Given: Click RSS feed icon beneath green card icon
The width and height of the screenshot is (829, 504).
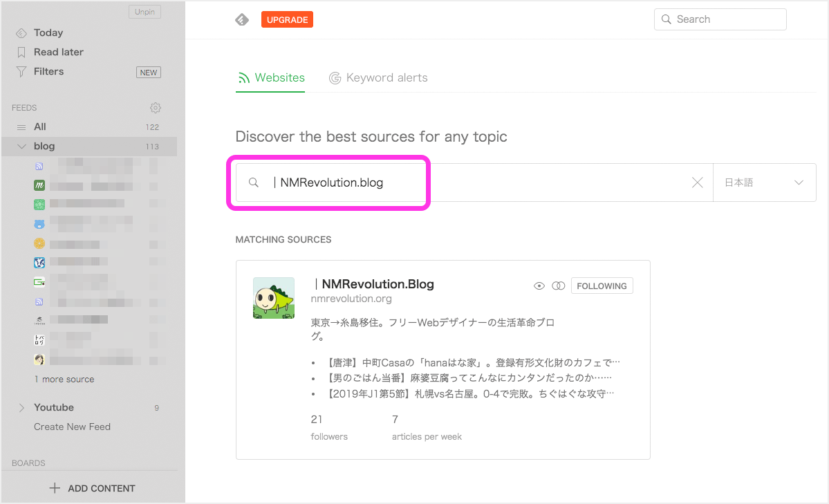Looking at the screenshot, I should 39,301.
